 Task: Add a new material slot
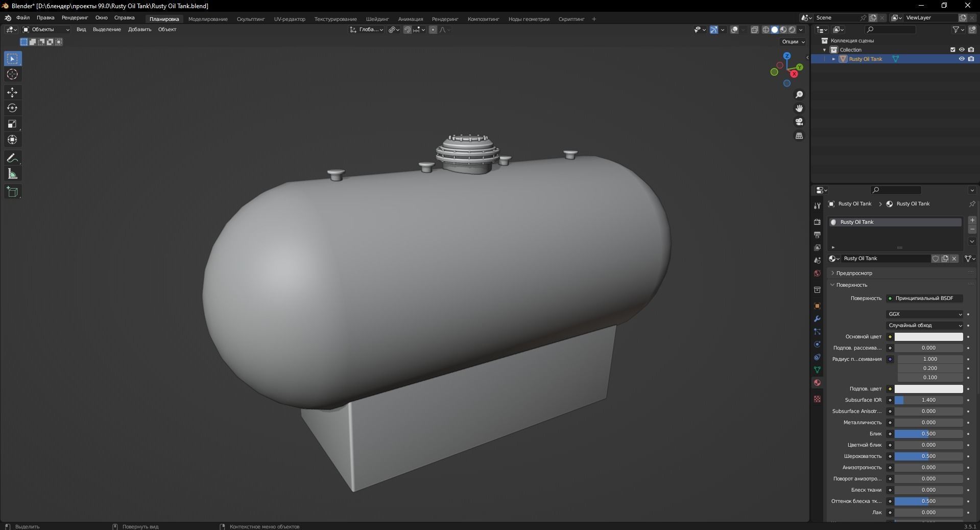coord(972,220)
